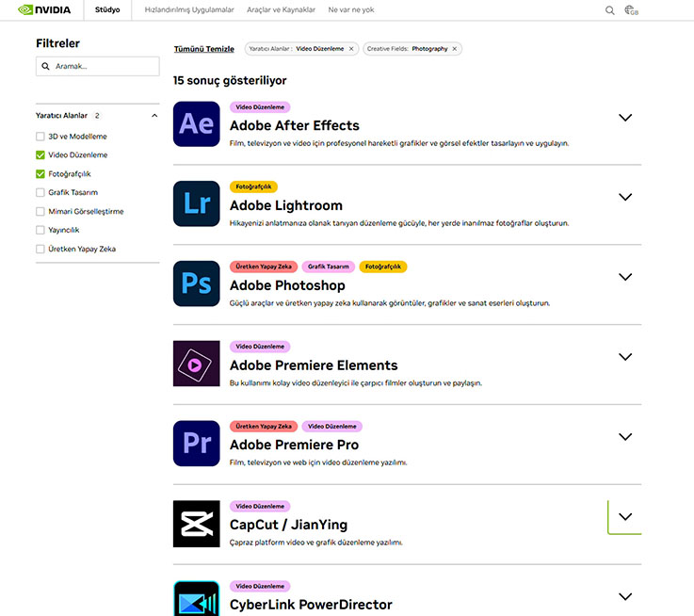This screenshot has width=694, height=616.
Task: Open the site search magnifier icon
Action: point(609,10)
